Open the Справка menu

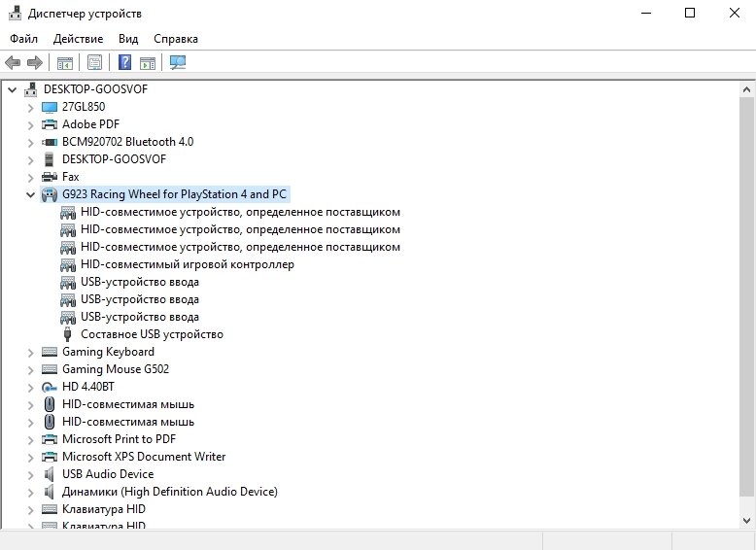click(175, 39)
